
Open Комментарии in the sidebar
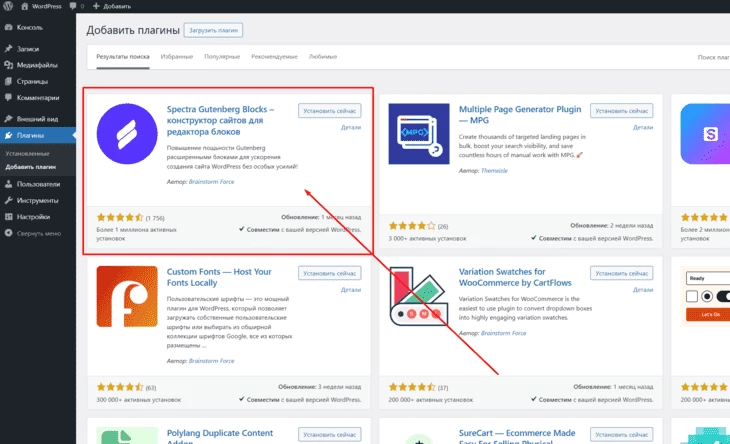coord(38,97)
